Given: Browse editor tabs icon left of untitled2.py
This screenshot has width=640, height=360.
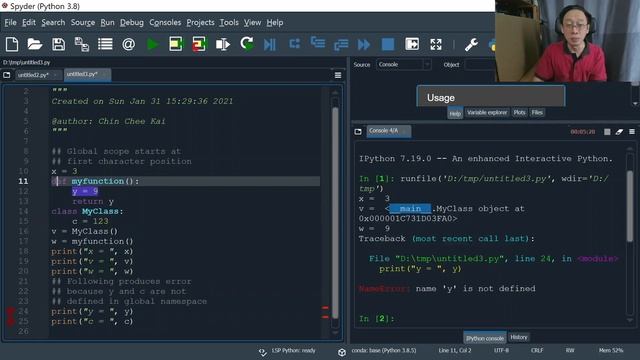Looking at the screenshot, I should coord(7,75).
